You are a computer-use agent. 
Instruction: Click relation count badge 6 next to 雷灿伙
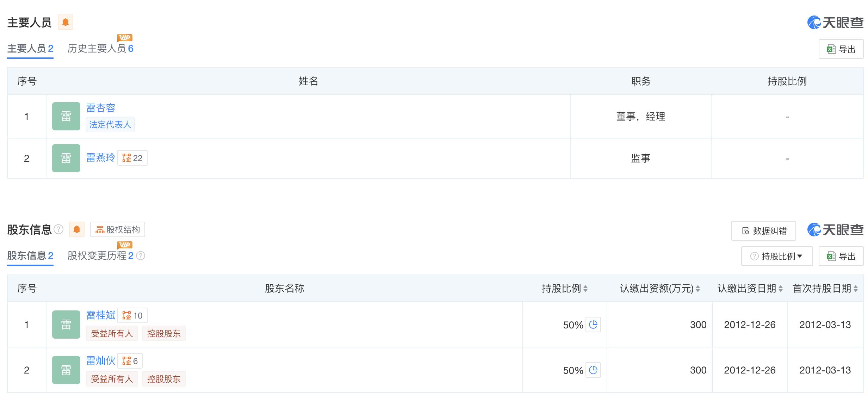[x=130, y=361]
